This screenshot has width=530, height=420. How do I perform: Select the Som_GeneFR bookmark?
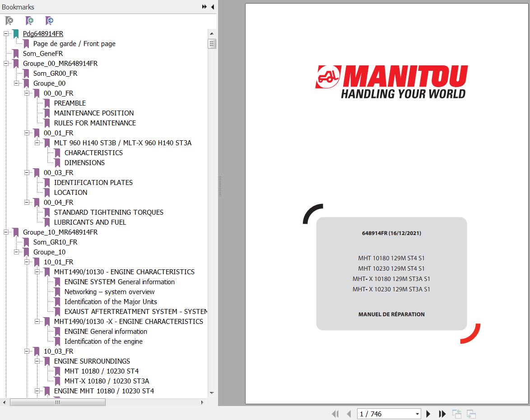(43, 54)
